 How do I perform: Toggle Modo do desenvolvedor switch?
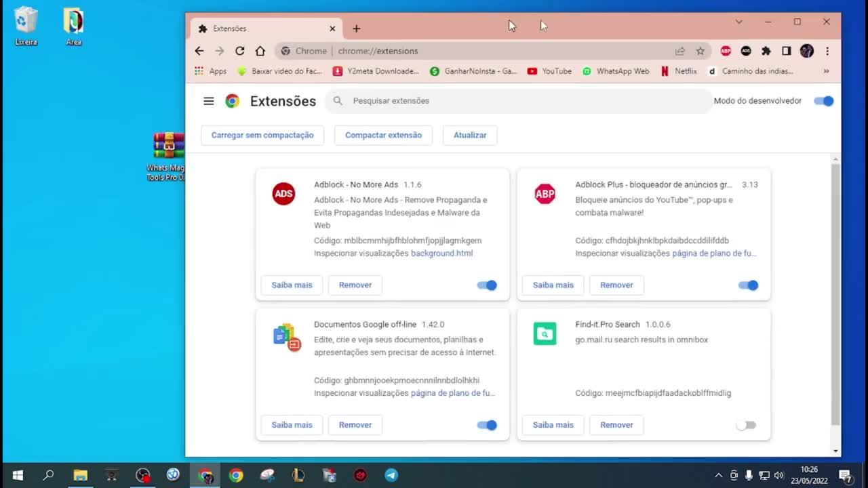(x=823, y=101)
